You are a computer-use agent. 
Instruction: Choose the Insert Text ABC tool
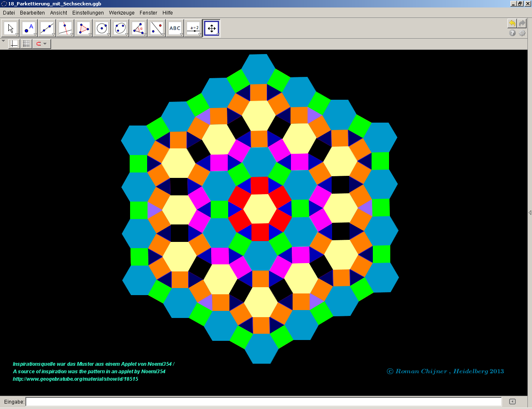(175, 28)
